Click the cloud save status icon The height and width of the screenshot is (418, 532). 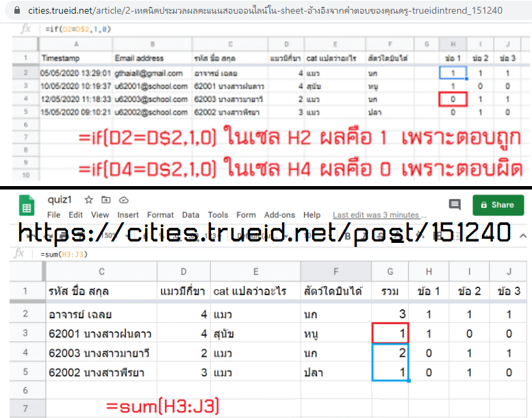(123, 200)
